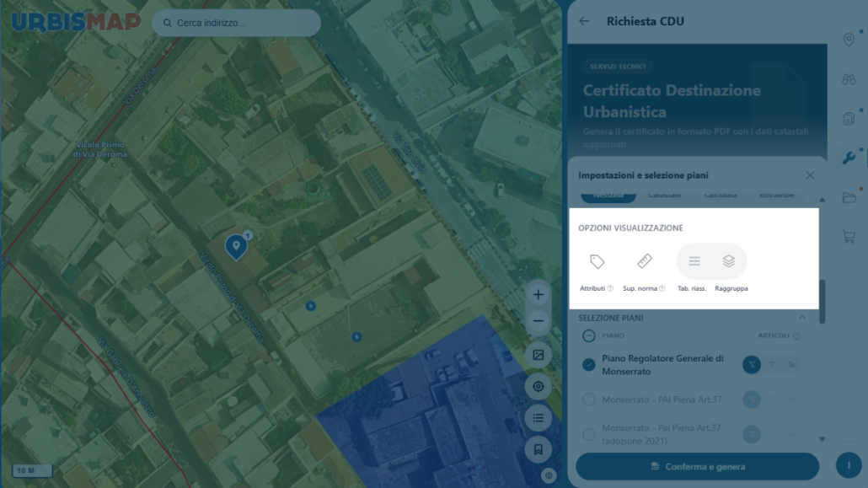Viewport: 868px width, 488px height.
Task: Click first article mode for PAI Piena Art.37
Action: (751, 400)
